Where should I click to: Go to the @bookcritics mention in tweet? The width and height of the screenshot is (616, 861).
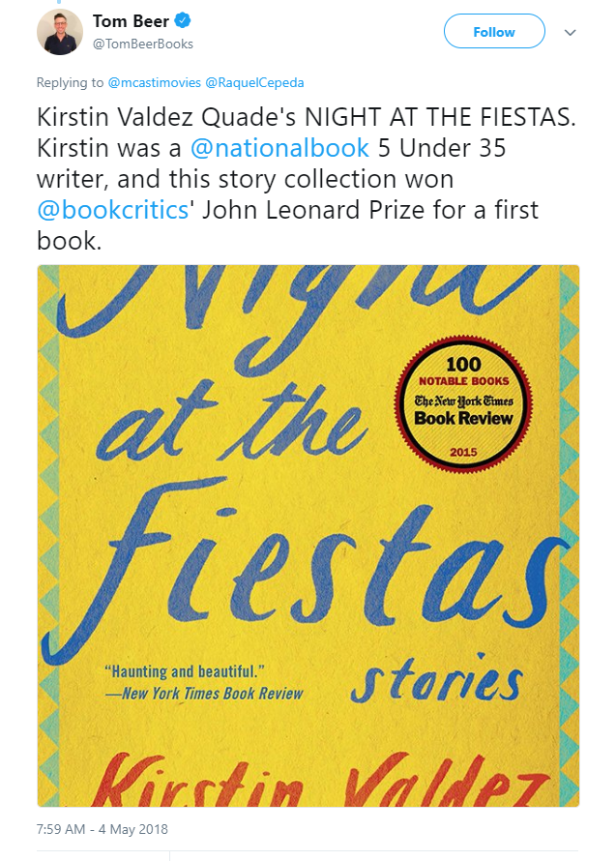[112, 210]
